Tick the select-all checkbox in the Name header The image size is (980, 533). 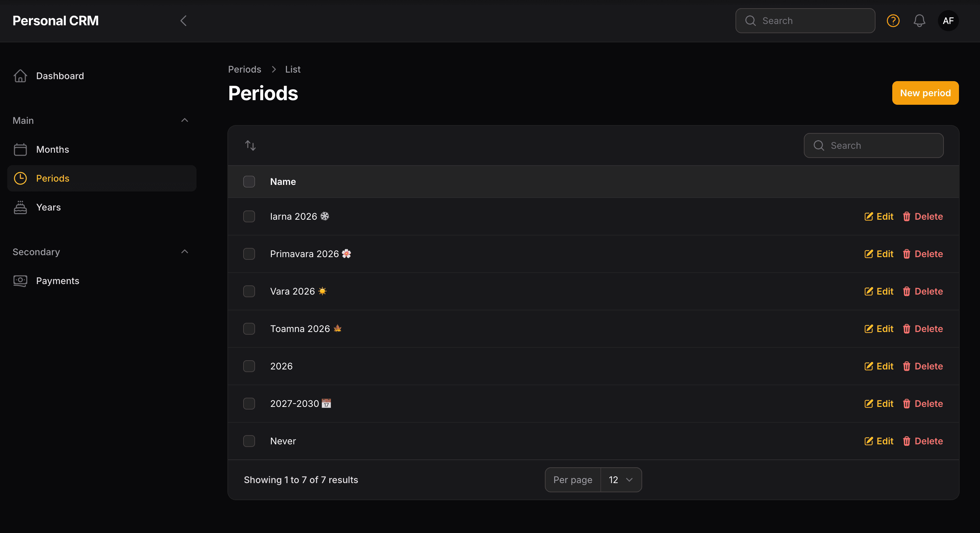[x=249, y=181]
